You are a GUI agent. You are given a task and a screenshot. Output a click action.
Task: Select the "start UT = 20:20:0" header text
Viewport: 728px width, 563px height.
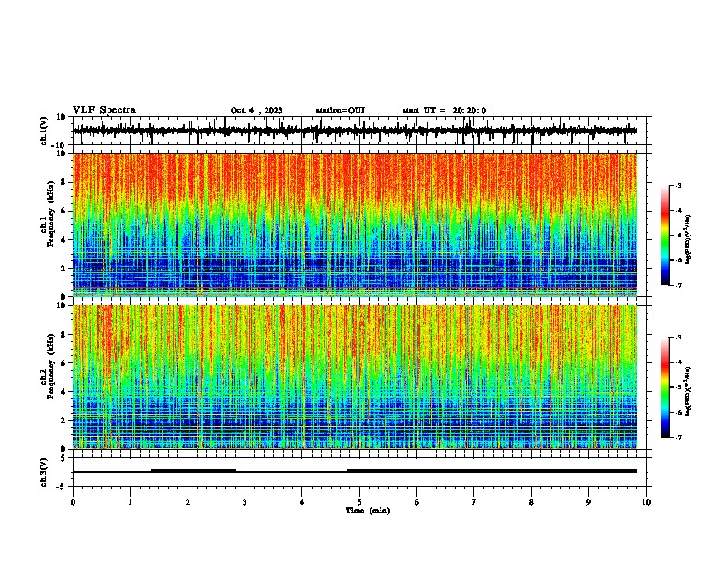point(444,110)
